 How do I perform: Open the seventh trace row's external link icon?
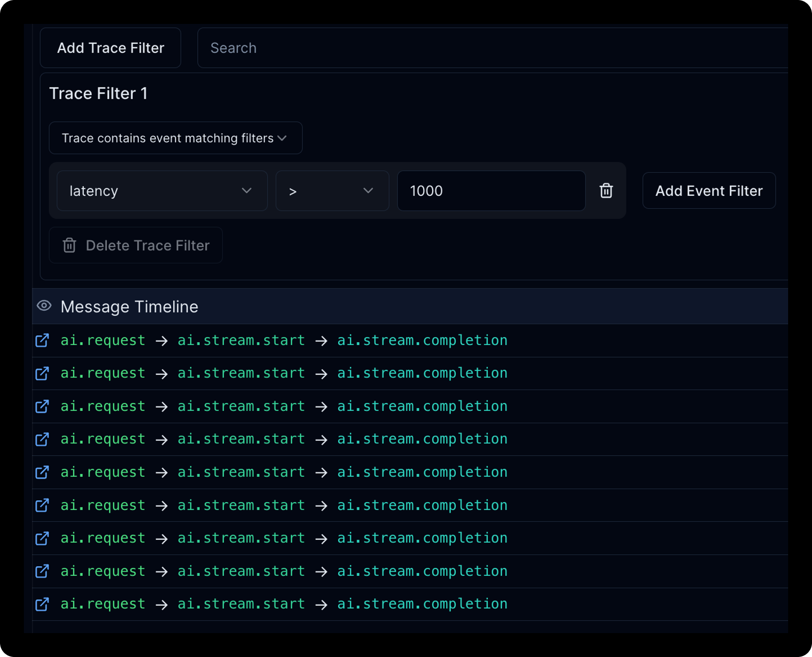(x=43, y=539)
